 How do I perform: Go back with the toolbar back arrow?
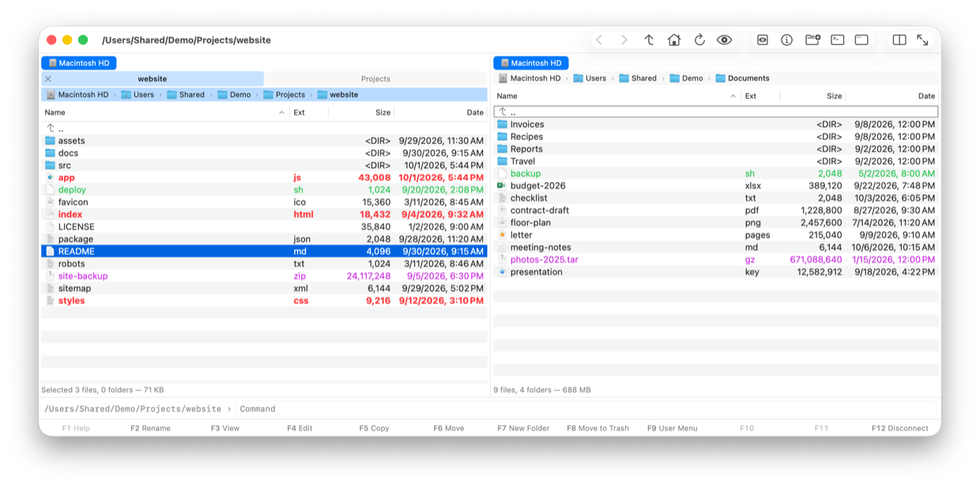coord(599,40)
